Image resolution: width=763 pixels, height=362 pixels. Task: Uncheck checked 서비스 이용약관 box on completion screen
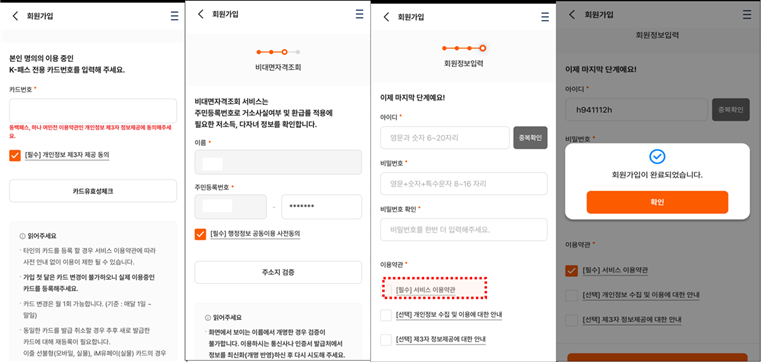[572, 271]
